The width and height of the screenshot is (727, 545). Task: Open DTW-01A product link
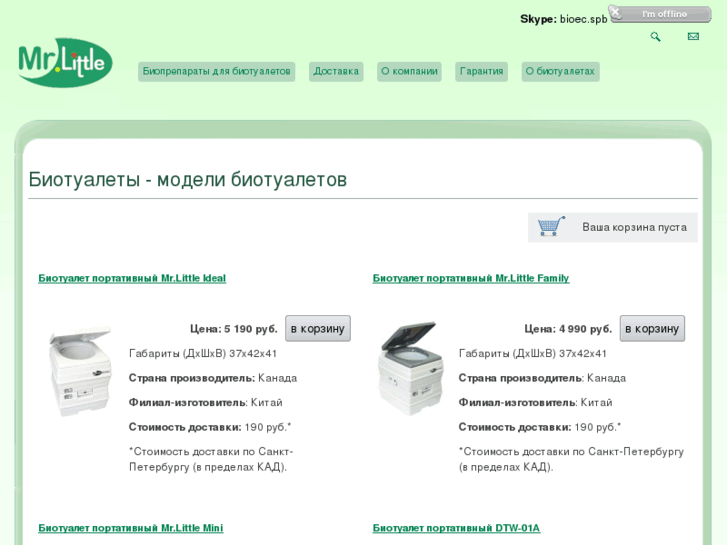[x=456, y=528]
